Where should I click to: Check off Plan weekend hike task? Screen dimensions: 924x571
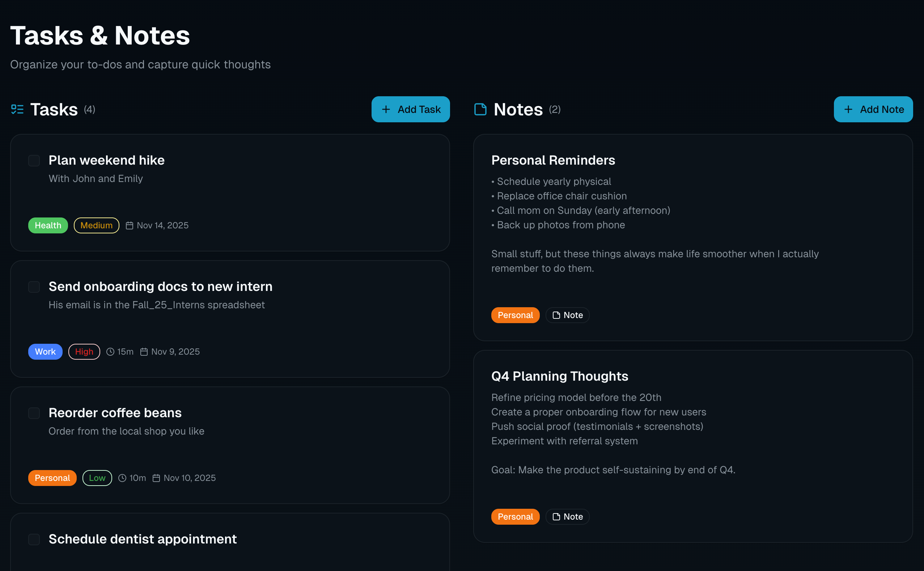click(x=34, y=161)
